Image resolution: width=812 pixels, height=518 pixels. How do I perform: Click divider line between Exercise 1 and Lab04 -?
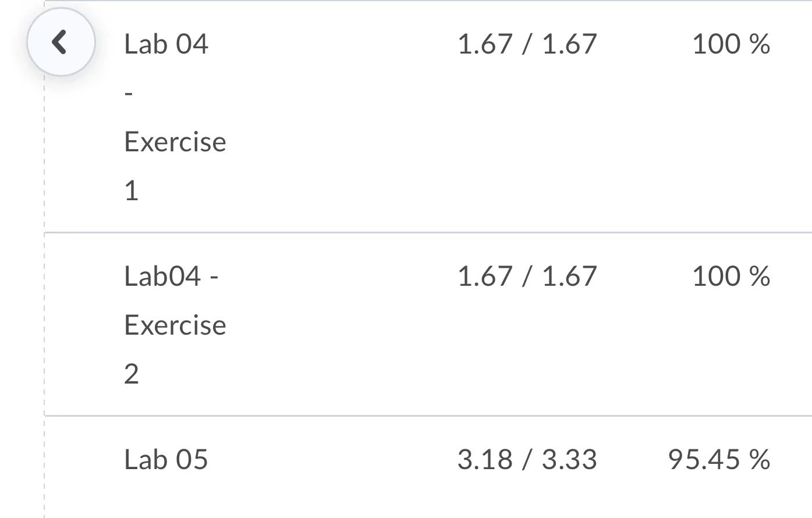point(428,232)
